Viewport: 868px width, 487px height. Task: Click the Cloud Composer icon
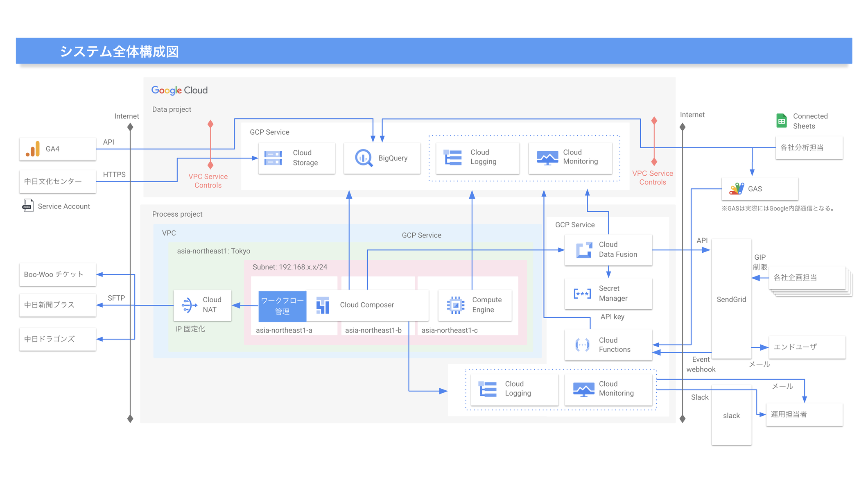(323, 305)
